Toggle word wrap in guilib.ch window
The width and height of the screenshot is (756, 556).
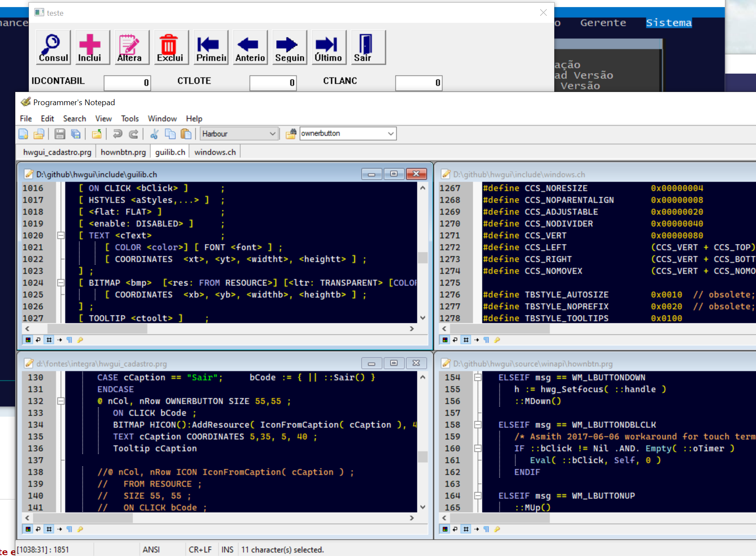point(39,340)
